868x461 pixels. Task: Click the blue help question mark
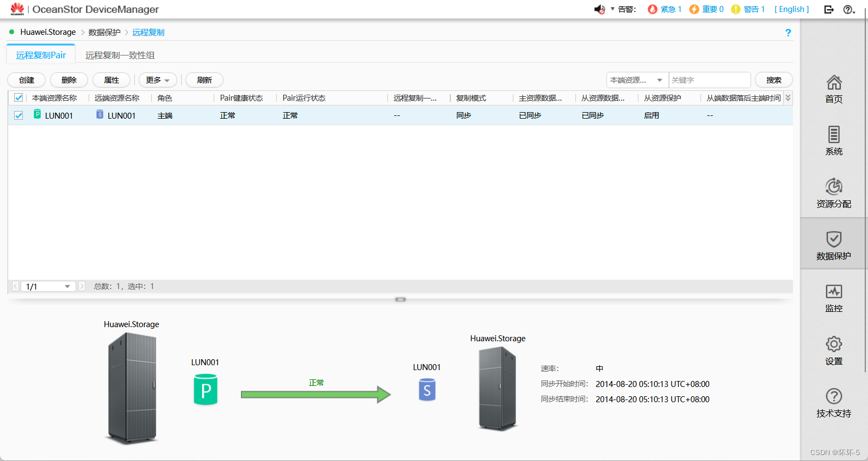click(788, 33)
